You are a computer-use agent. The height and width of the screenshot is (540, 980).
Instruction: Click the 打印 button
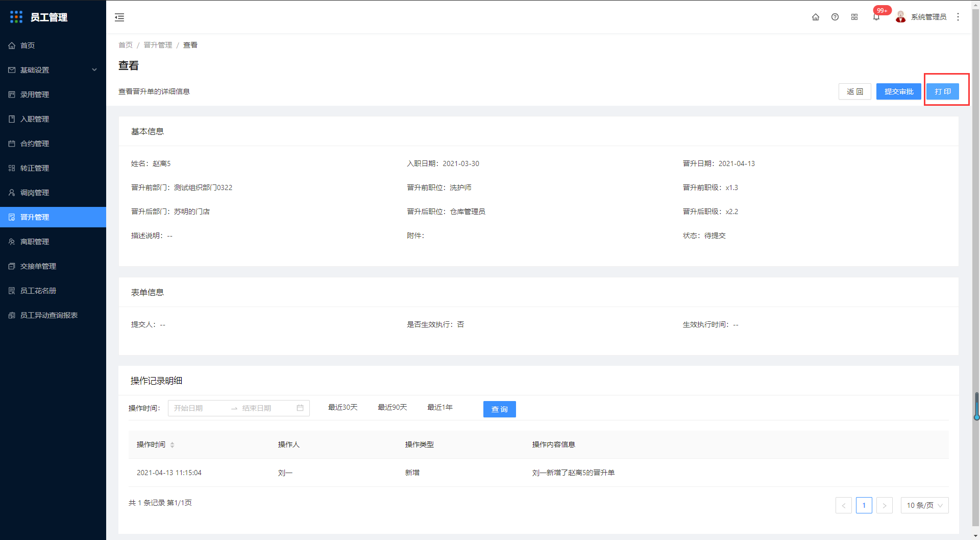coord(943,91)
